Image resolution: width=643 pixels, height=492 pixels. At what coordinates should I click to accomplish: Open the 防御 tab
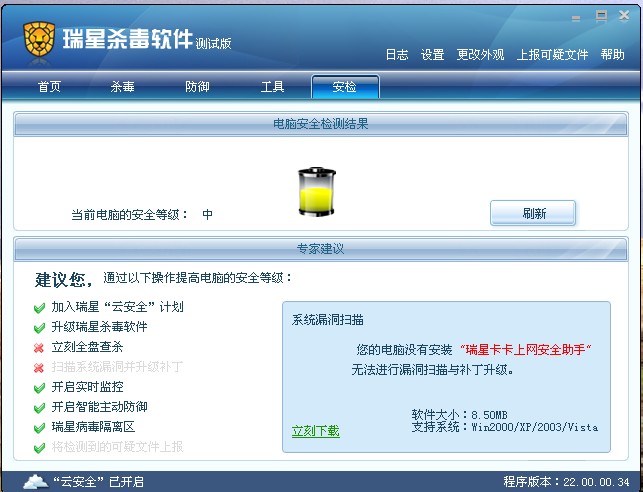pyautogui.click(x=197, y=87)
